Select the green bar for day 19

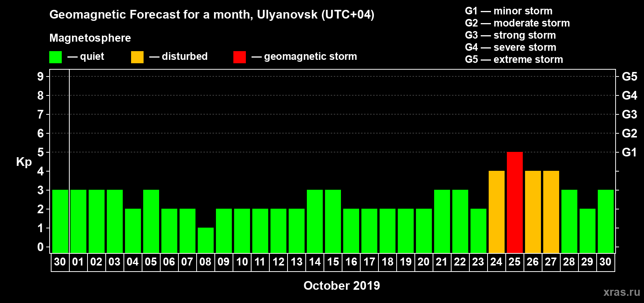pyautogui.click(x=406, y=231)
